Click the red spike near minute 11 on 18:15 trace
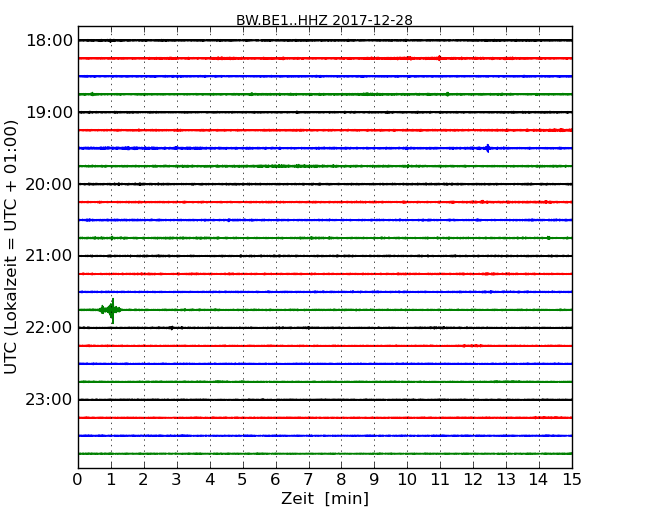Image resolution: width=650 pixels, height=520 pixels. (x=439, y=58)
